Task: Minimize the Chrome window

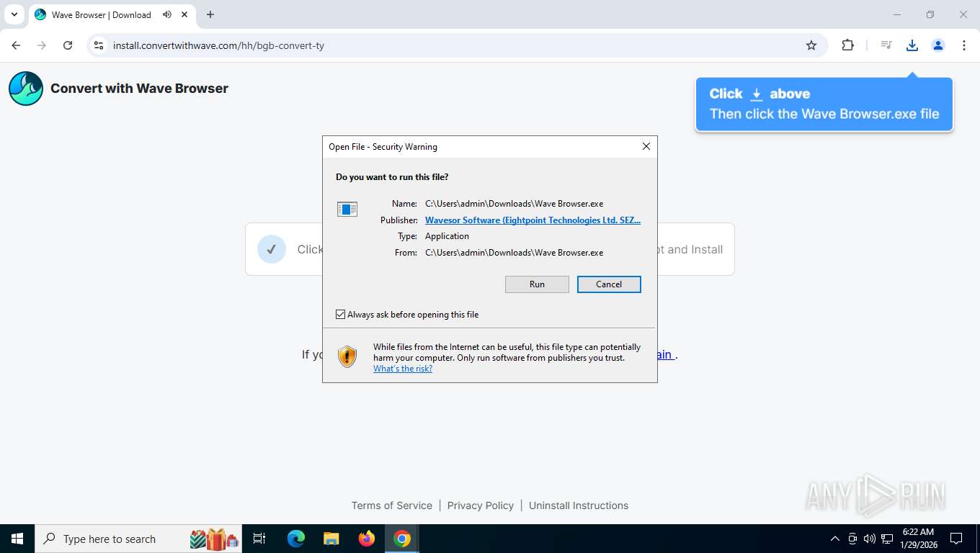Action: [x=897, y=14]
